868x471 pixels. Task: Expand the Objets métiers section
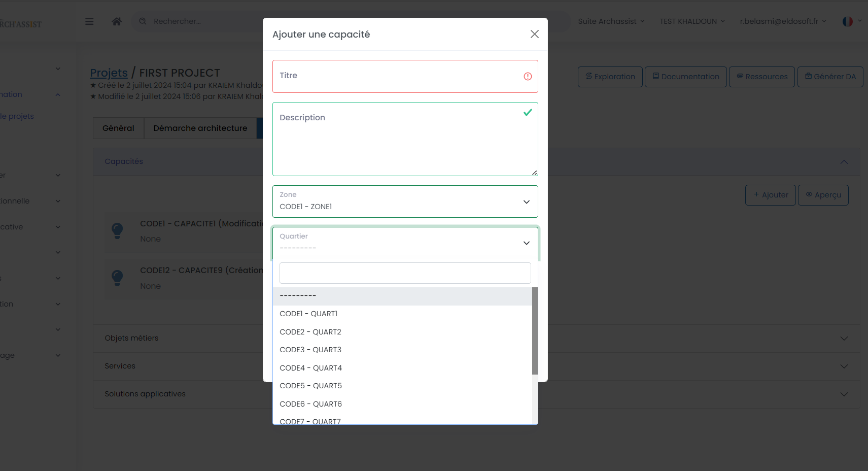pos(844,339)
